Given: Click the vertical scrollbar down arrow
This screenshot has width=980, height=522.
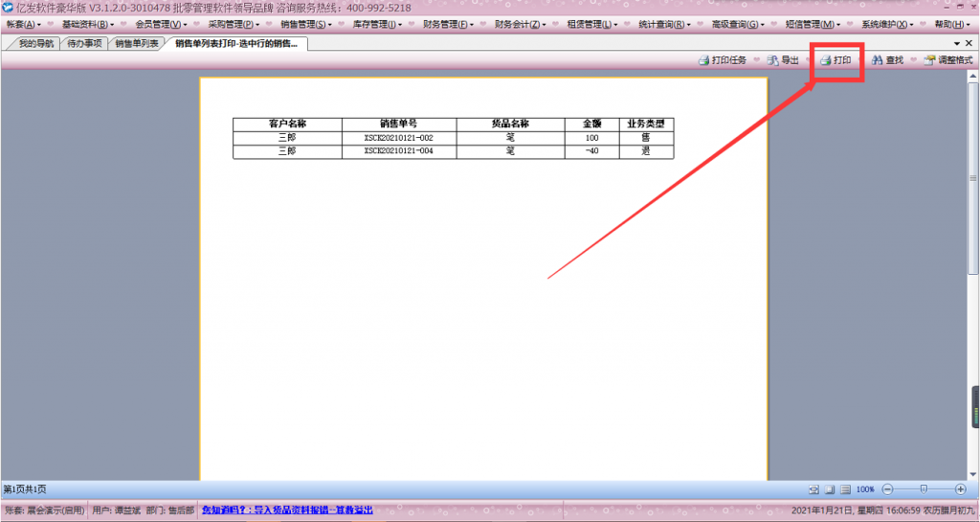Looking at the screenshot, I should [972, 474].
